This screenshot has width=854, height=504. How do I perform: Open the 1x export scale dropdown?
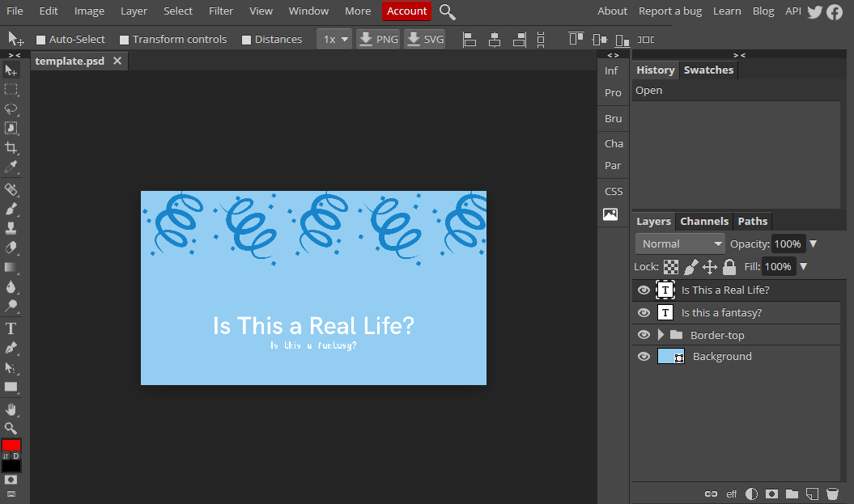tap(334, 39)
